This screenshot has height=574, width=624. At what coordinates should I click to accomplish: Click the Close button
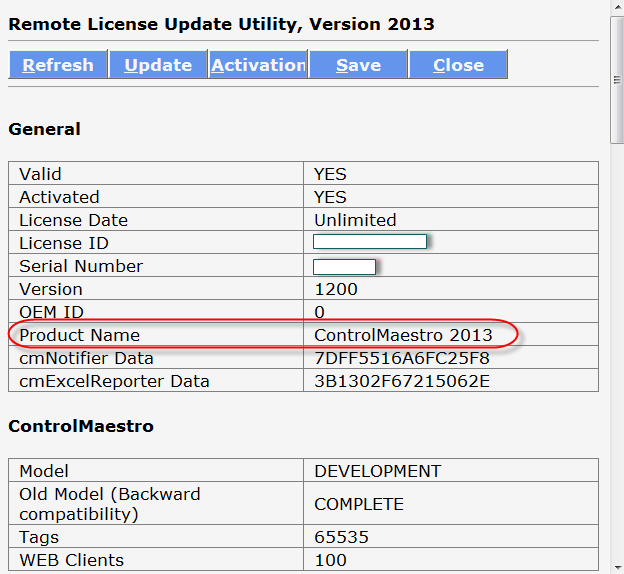click(458, 64)
